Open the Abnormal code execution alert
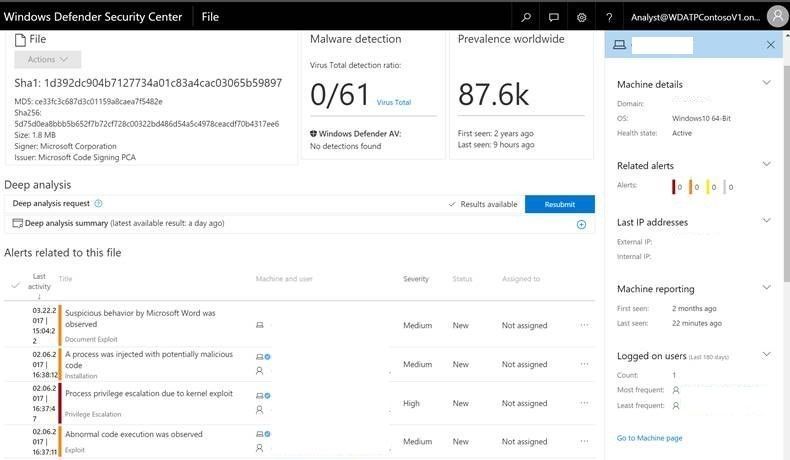This screenshot has width=790, height=460. pos(134,434)
